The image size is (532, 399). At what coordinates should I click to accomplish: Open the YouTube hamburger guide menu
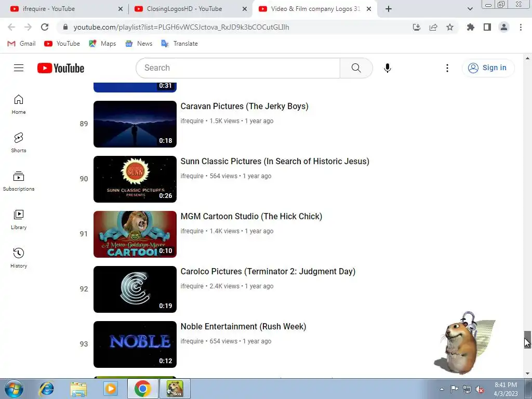[19, 68]
